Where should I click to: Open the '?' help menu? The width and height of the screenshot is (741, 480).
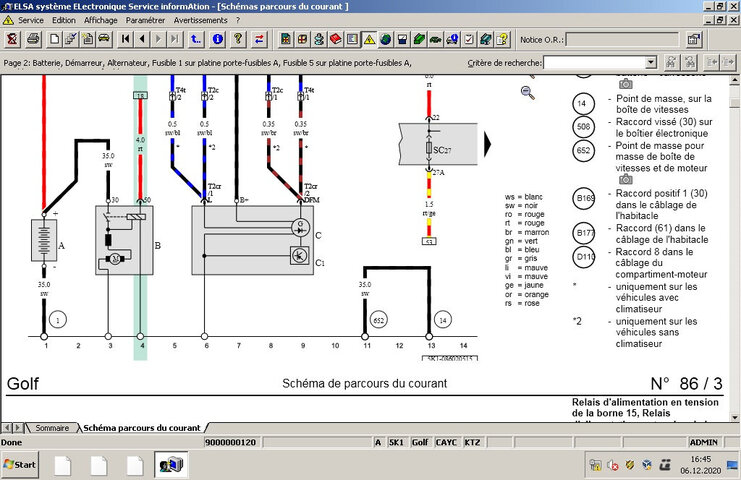pyautogui.click(x=238, y=20)
